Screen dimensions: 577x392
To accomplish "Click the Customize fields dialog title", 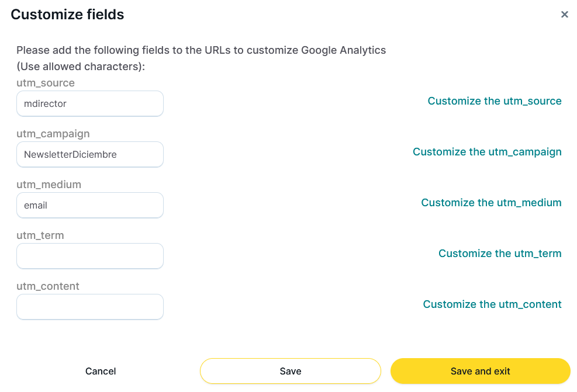I will 67,15.
